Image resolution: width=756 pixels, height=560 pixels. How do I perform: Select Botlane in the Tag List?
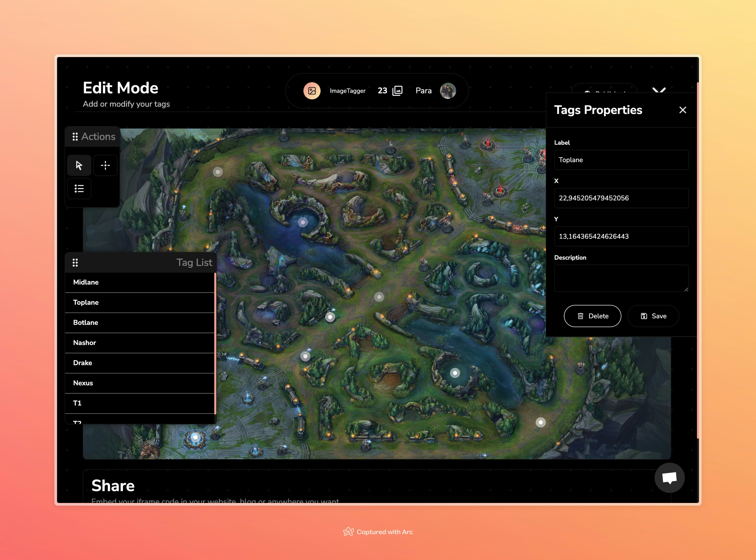(140, 323)
